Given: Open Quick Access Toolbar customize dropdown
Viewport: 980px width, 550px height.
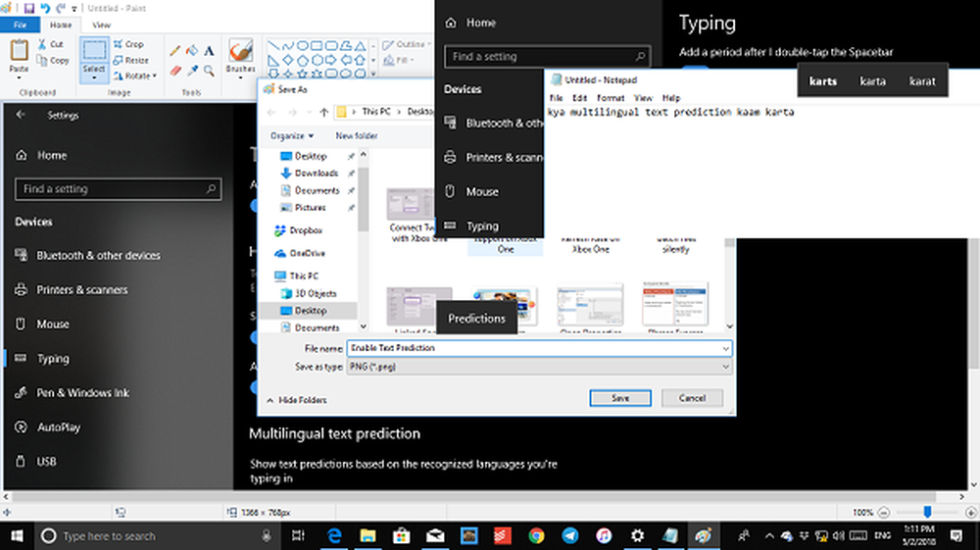Looking at the screenshot, I should point(74,9).
